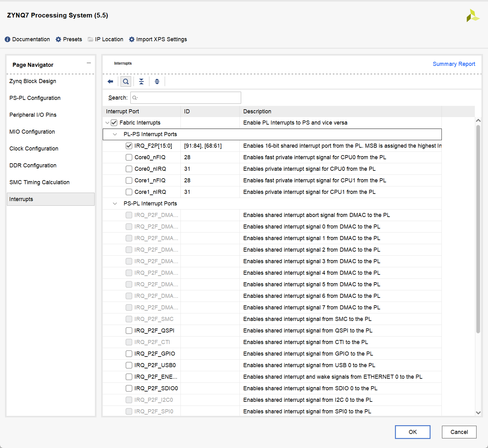Minimize the Page Navigator panel
This screenshot has height=448, width=488.
tap(89, 63)
